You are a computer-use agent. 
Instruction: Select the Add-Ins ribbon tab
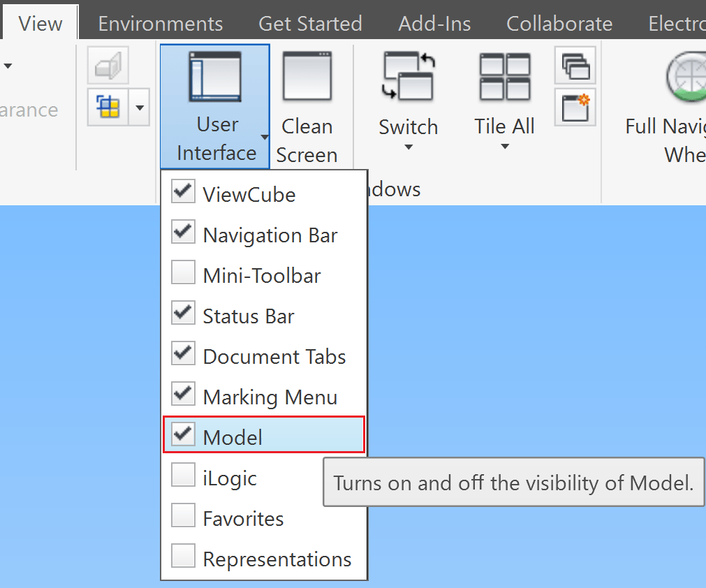[x=434, y=24]
